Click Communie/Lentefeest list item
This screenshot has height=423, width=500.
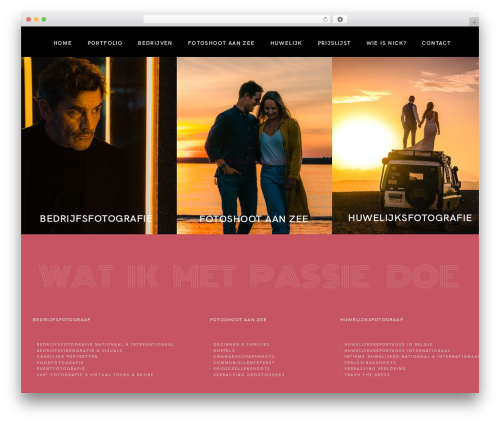(242, 362)
